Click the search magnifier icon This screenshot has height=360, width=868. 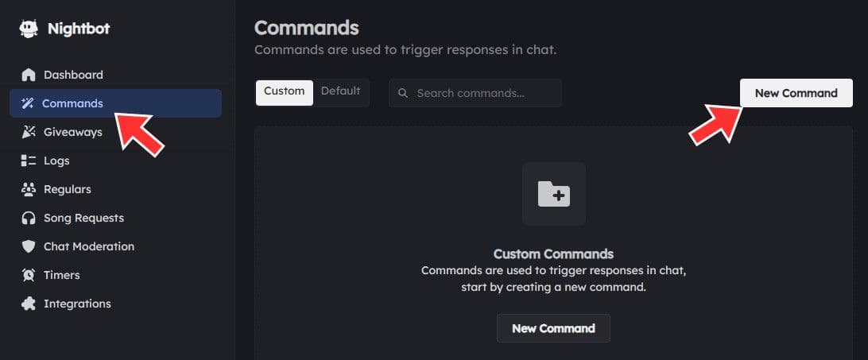[x=403, y=93]
